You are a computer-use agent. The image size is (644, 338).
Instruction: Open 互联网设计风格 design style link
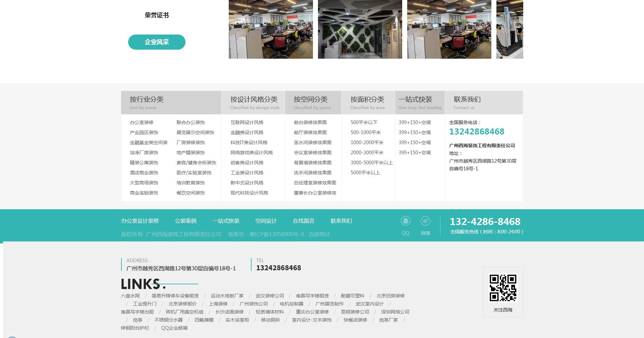(247, 123)
